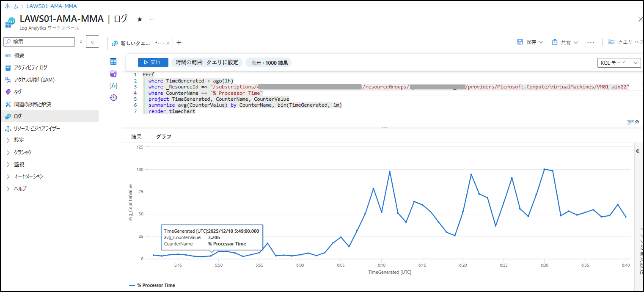
Task: Click the favorite star next to the title
Action: (x=140, y=19)
